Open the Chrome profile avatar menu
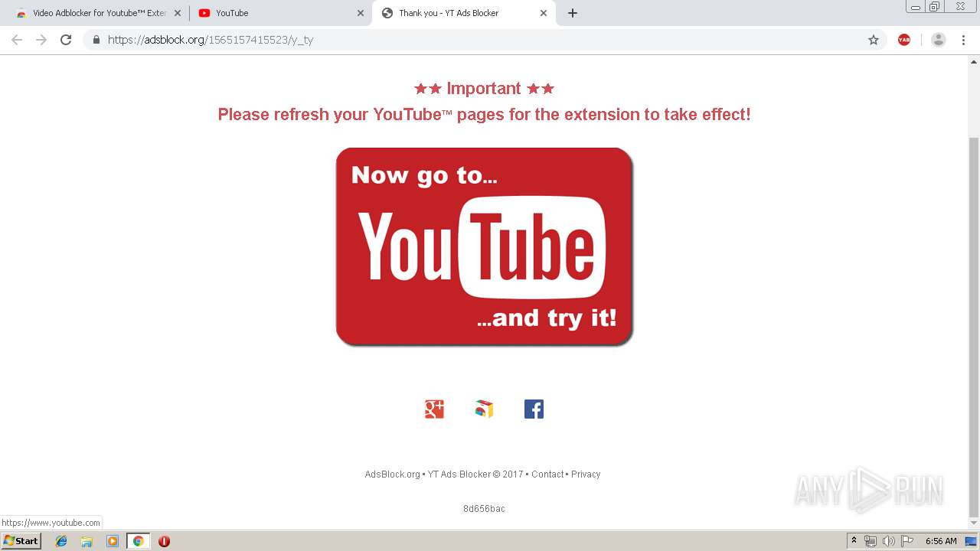This screenshot has width=980, height=551. [x=939, y=40]
